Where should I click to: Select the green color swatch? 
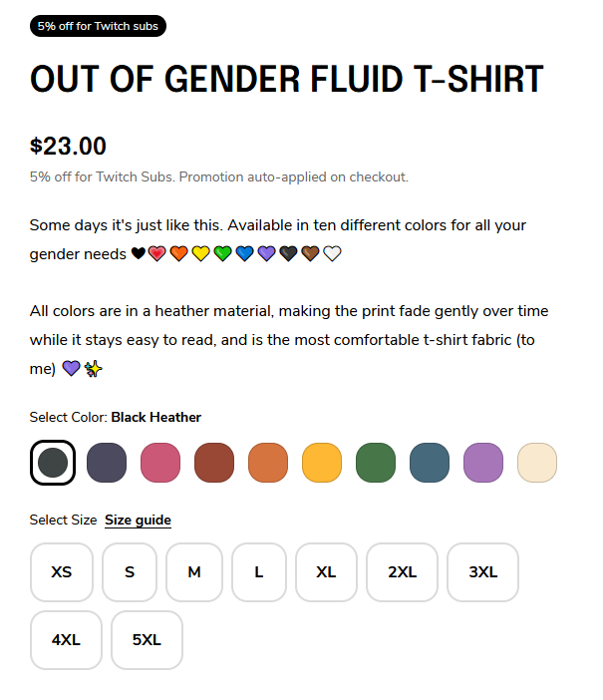tap(376, 463)
